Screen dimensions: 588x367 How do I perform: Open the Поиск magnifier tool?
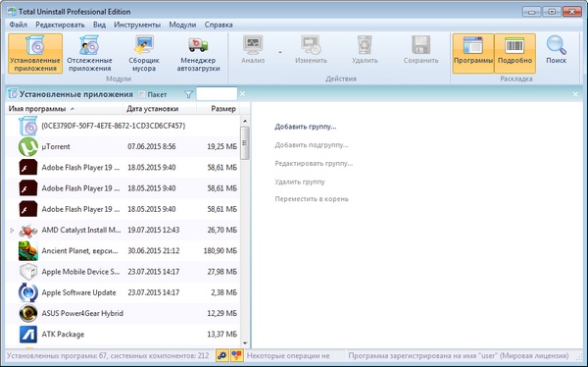(556, 50)
